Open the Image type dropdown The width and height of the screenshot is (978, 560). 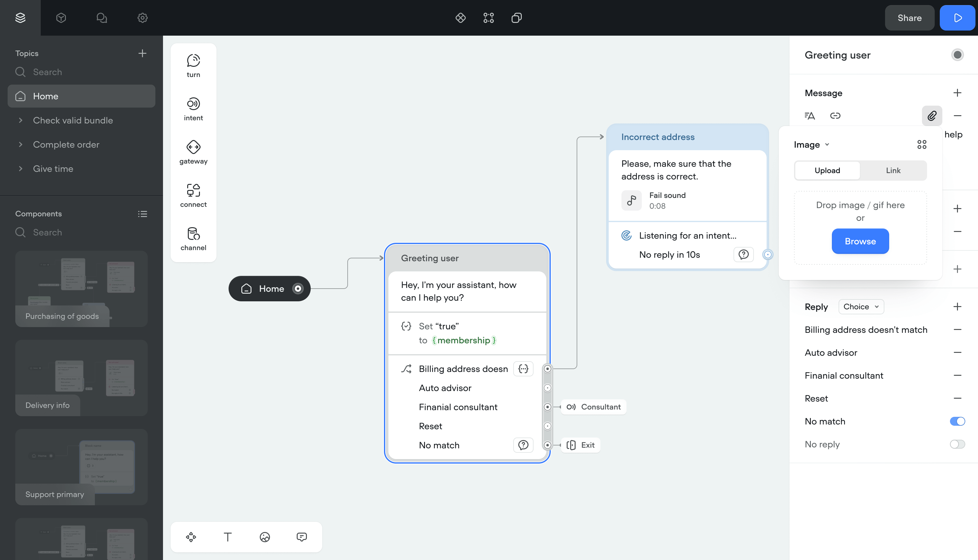pyautogui.click(x=812, y=145)
